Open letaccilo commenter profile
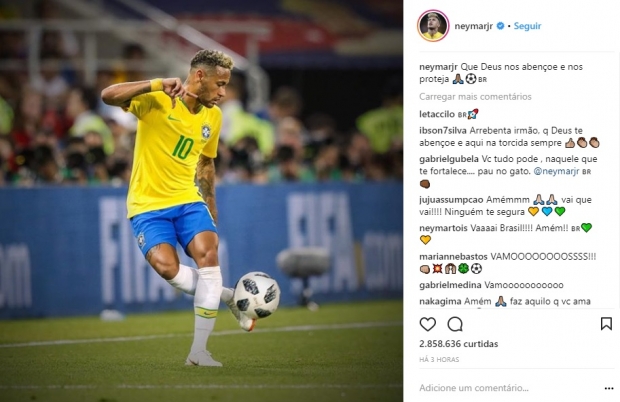Viewport: 620px width, 402px height. click(x=437, y=114)
